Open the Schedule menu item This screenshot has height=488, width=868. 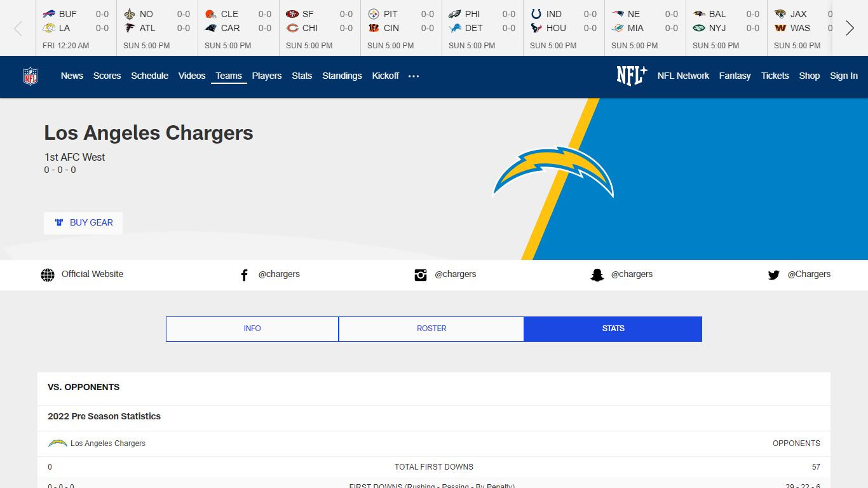[149, 76]
